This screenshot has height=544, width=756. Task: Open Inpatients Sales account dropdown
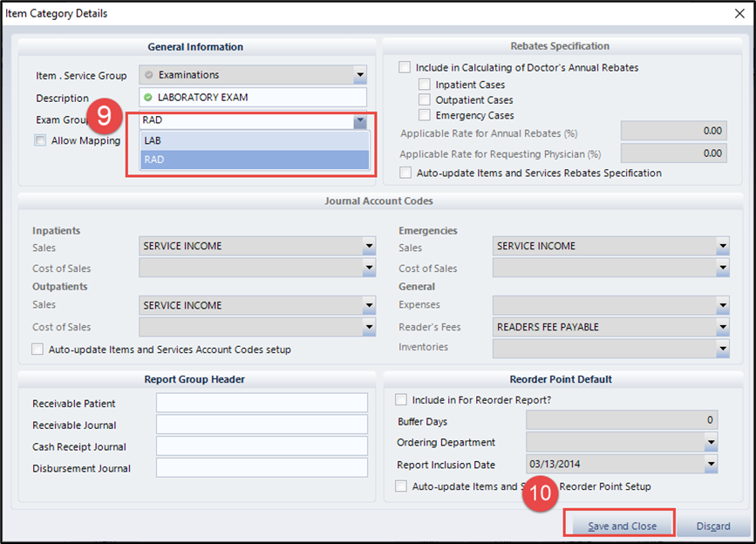point(369,247)
